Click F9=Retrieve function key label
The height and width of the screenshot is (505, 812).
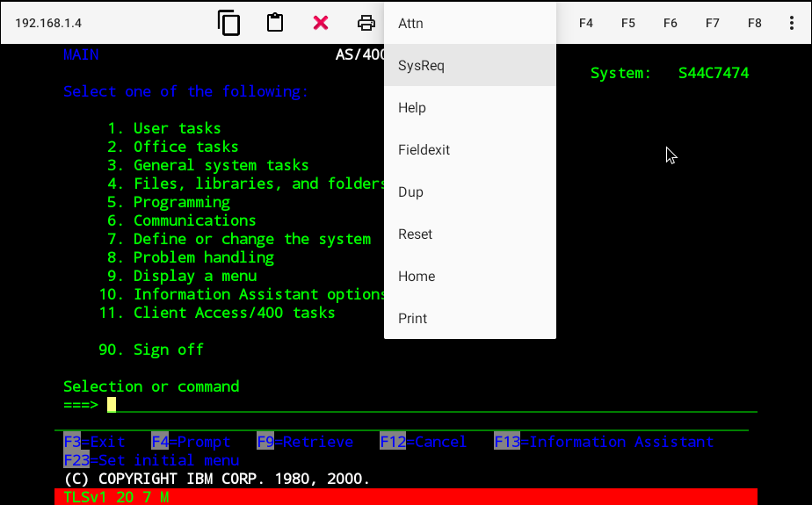coord(305,442)
